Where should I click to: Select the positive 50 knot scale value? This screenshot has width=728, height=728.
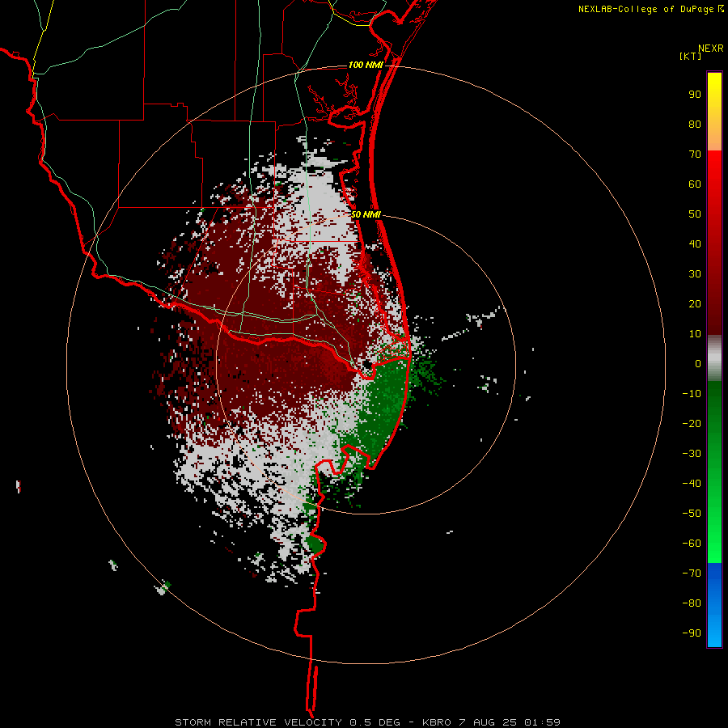tap(695, 214)
